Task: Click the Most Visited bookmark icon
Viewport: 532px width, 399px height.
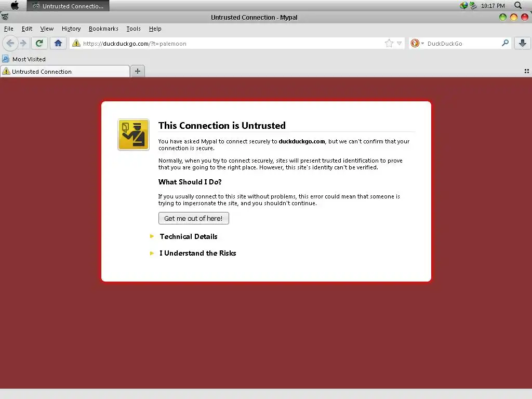Action: (x=6, y=59)
